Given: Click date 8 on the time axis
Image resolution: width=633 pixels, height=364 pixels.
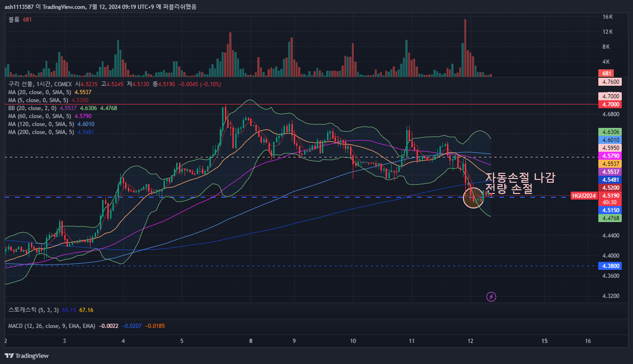Looking at the screenshot, I should coord(251,341).
